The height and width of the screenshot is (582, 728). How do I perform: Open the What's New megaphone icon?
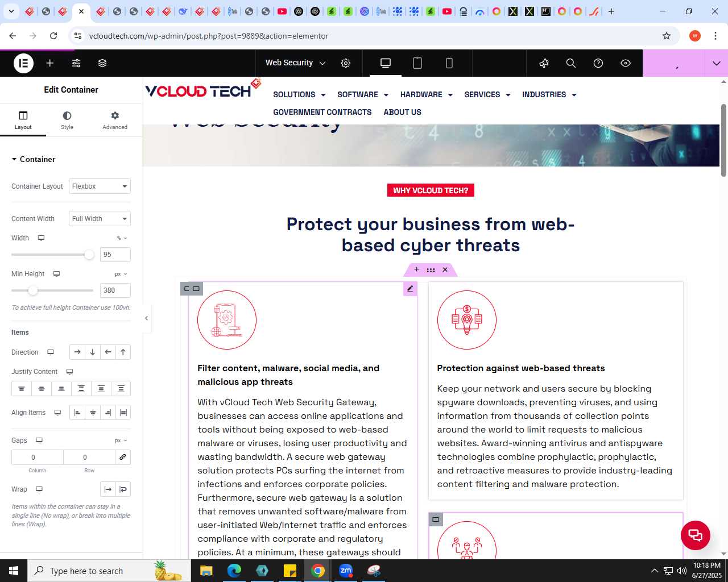(544, 63)
